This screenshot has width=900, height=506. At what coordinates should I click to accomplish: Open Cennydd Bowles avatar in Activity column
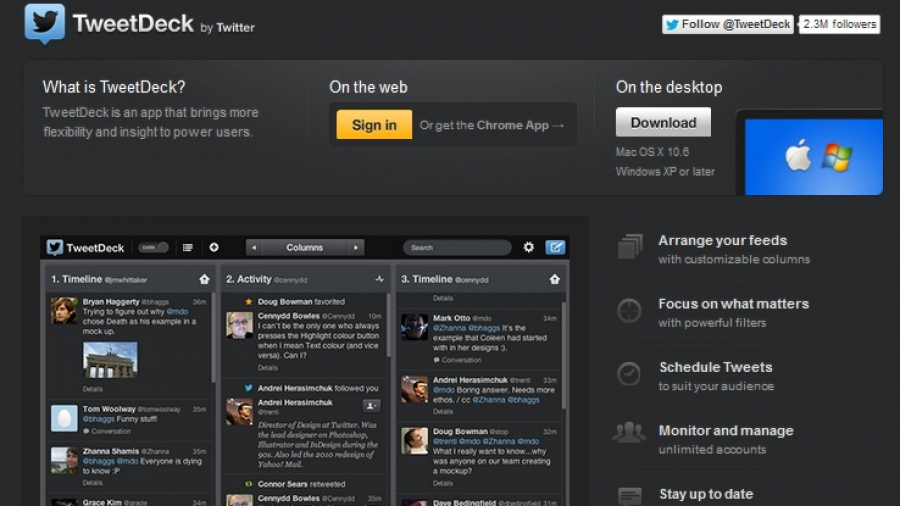click(239, 325)
